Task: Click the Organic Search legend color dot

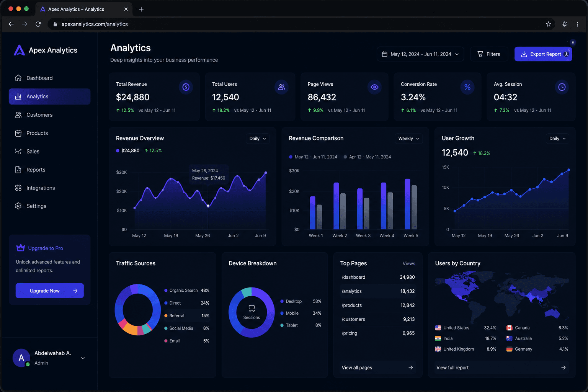Action: (x=166, y=290)
